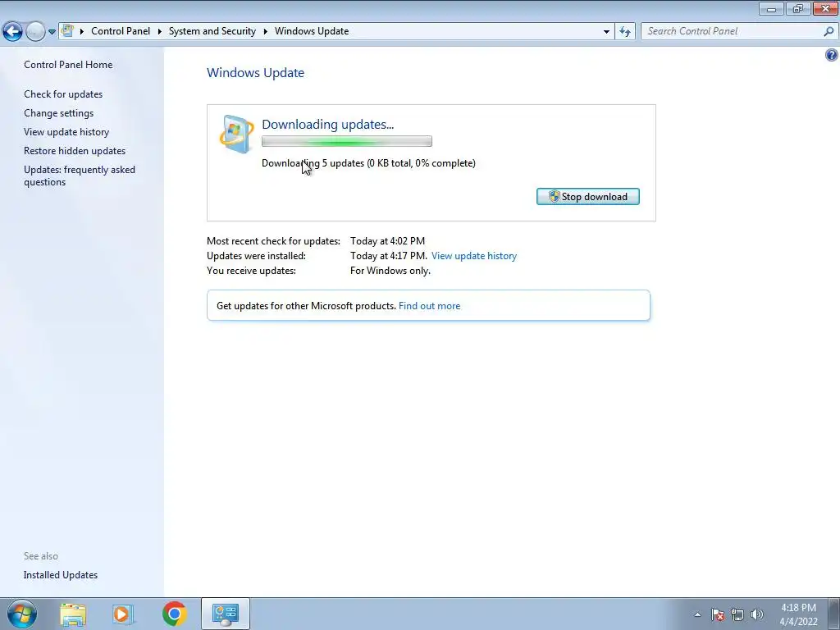Click the Control Panel icon in address bar
This screenshot has height=630, width=840.
[x=67, y=30]
